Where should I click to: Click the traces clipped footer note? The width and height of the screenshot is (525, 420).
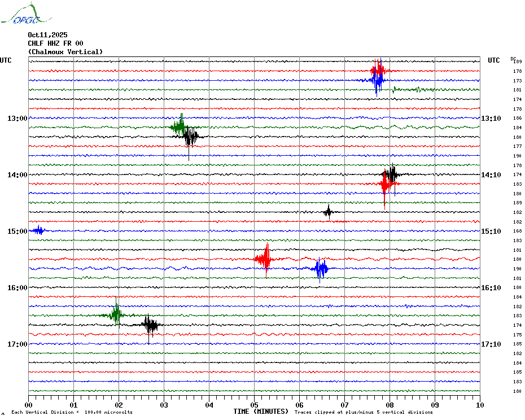click(x=364, y=412)
